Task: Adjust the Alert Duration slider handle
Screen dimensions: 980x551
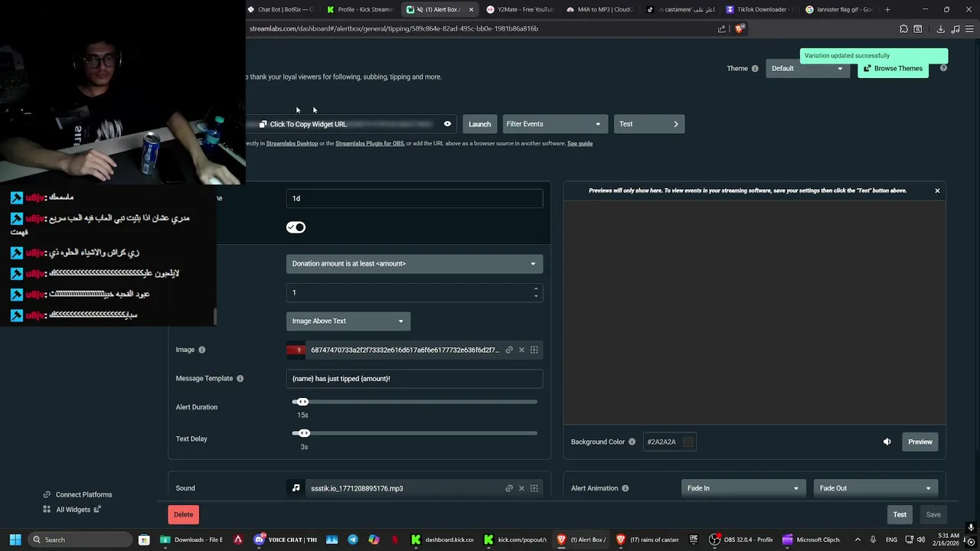Action: pos(302,402)
